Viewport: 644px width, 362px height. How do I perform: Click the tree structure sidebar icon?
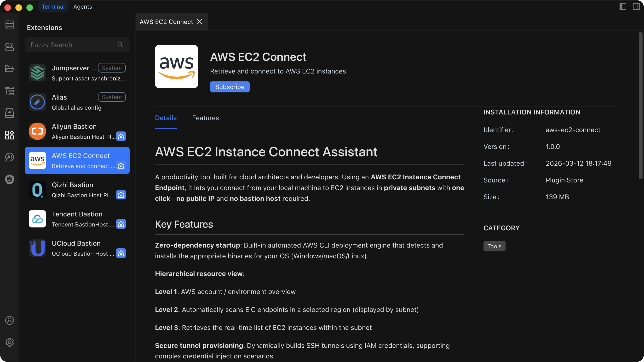click(10, 91)
